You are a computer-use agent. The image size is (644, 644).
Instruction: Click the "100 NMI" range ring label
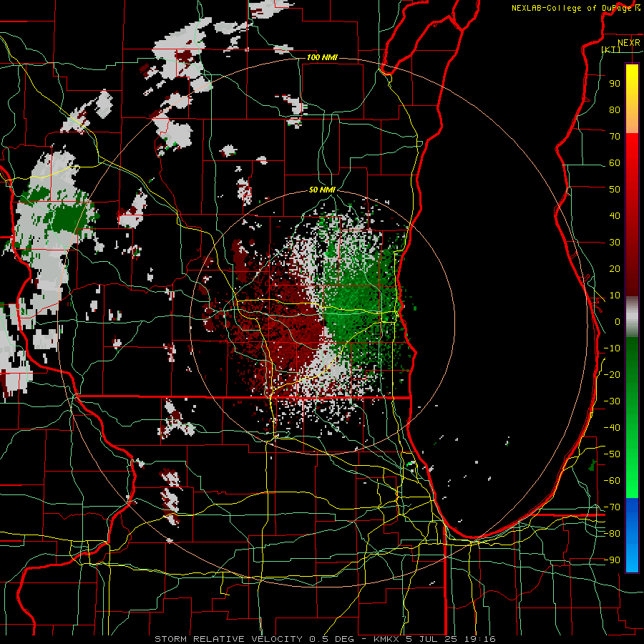tap(322, 57)
